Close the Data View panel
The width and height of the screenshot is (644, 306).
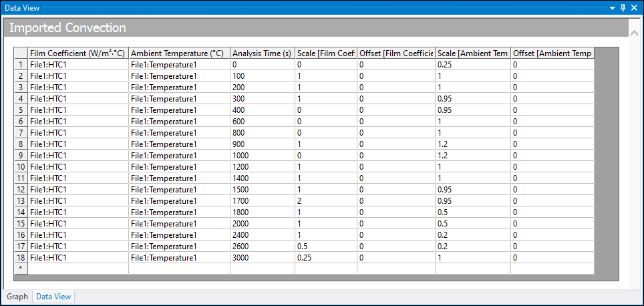click(634, 7)
